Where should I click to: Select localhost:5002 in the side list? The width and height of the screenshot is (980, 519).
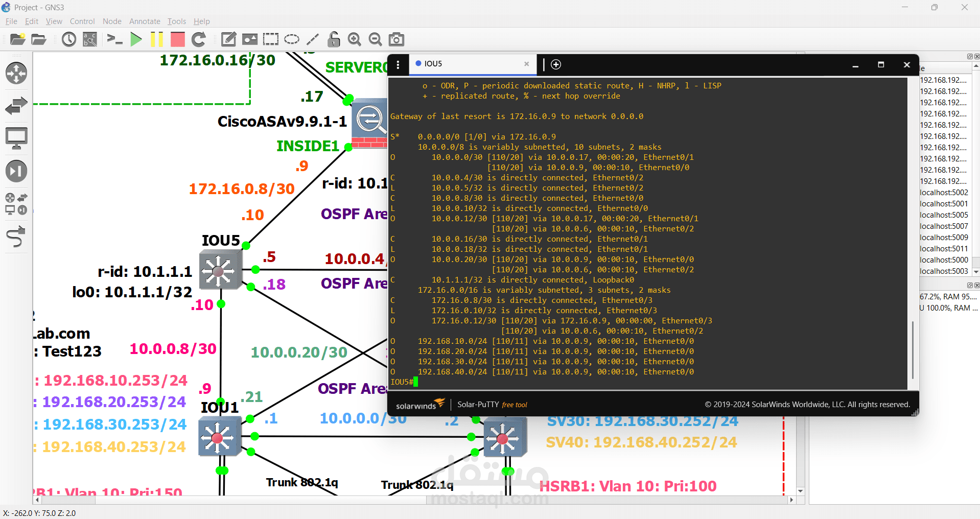(944, 193)
